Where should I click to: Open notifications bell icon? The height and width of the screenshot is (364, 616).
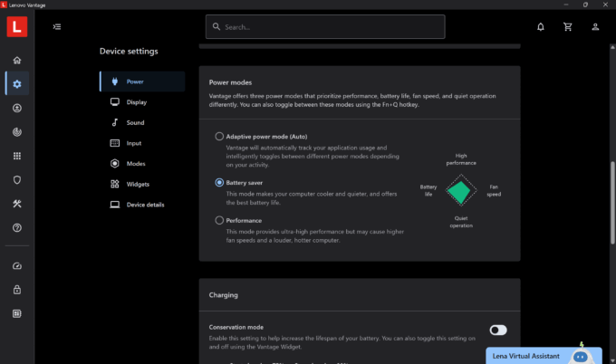coord(541,26)
